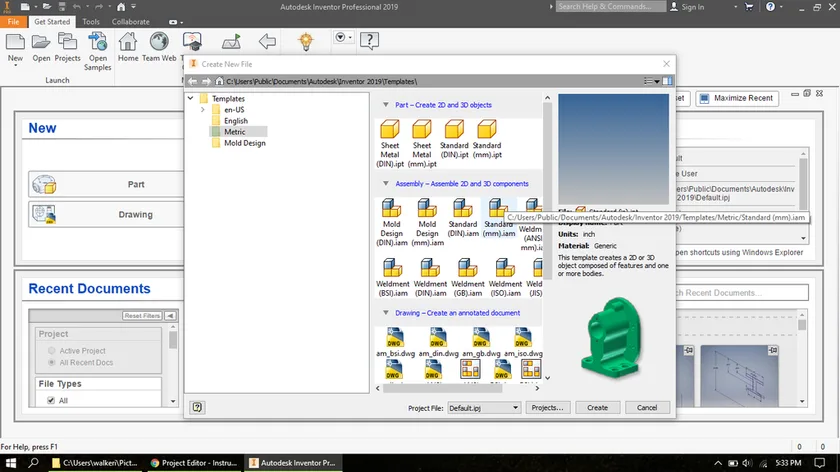Click the Cancel button
The image size is (840, 472).
coord(647,408)
